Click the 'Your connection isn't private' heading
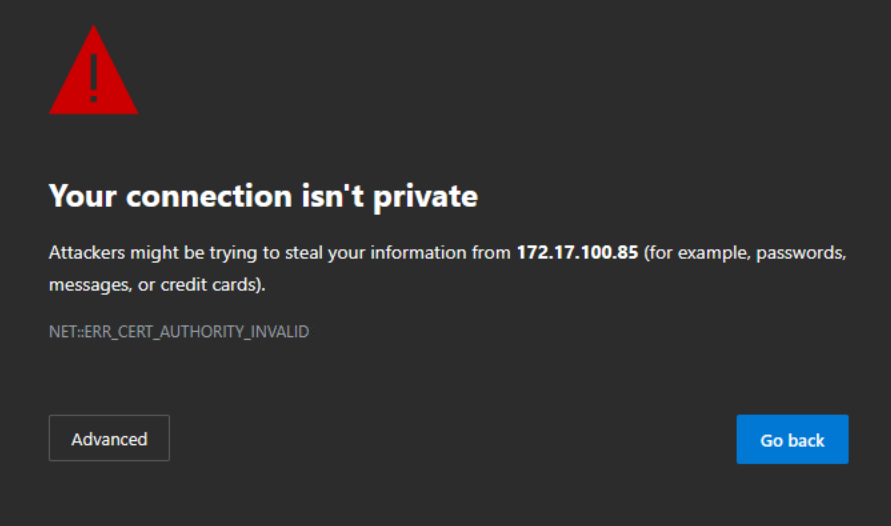891x526 pixels. point(263,196)
